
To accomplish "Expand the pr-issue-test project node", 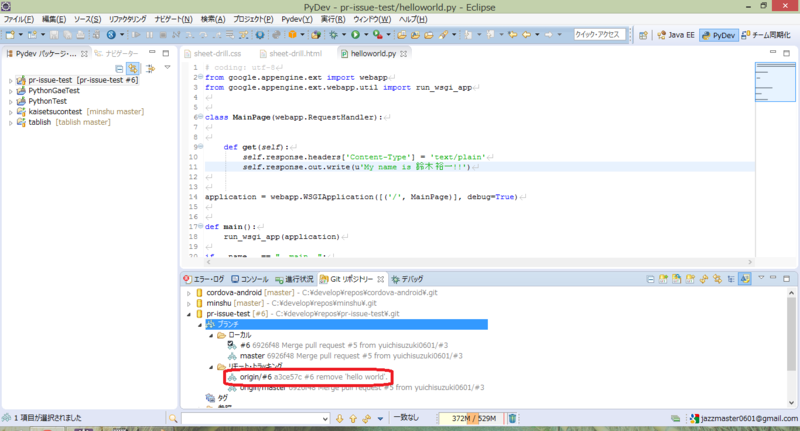I will point(10,80).
